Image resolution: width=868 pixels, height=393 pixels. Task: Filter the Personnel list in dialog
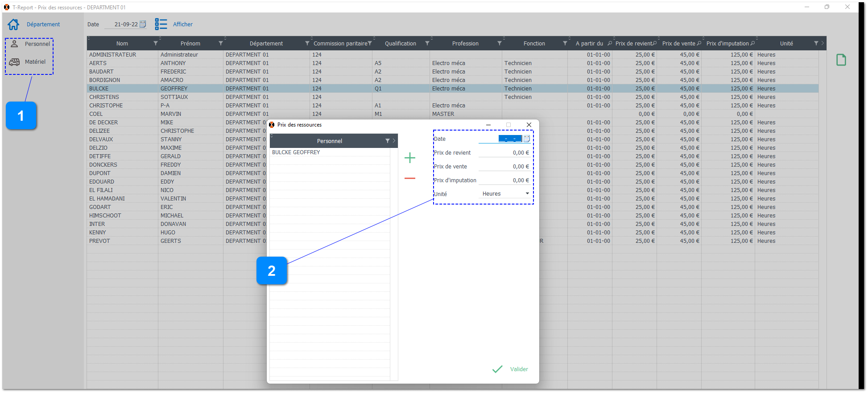click(387, 141)
